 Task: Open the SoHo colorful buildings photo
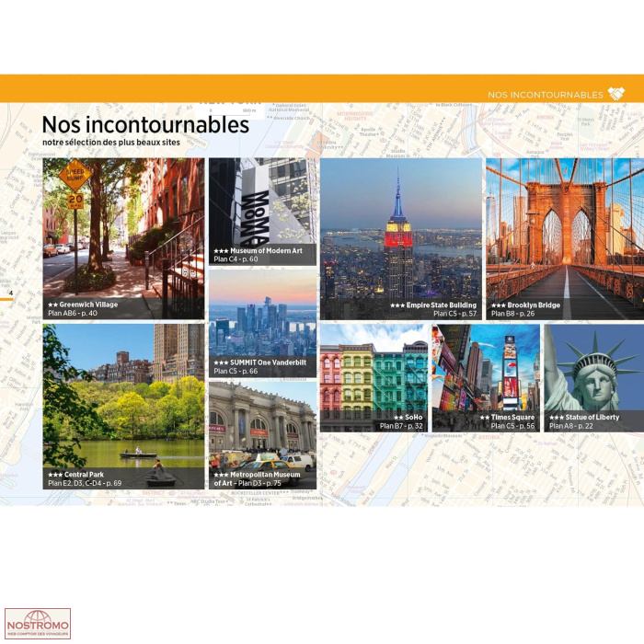[x=374, y=378]
